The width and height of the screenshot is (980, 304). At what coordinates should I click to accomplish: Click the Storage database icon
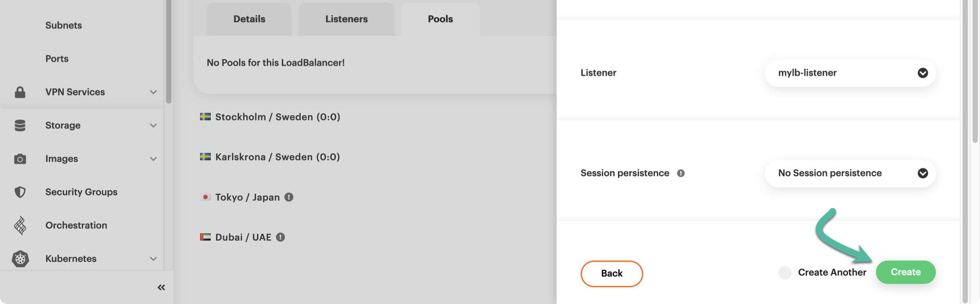tap(20, 125)
